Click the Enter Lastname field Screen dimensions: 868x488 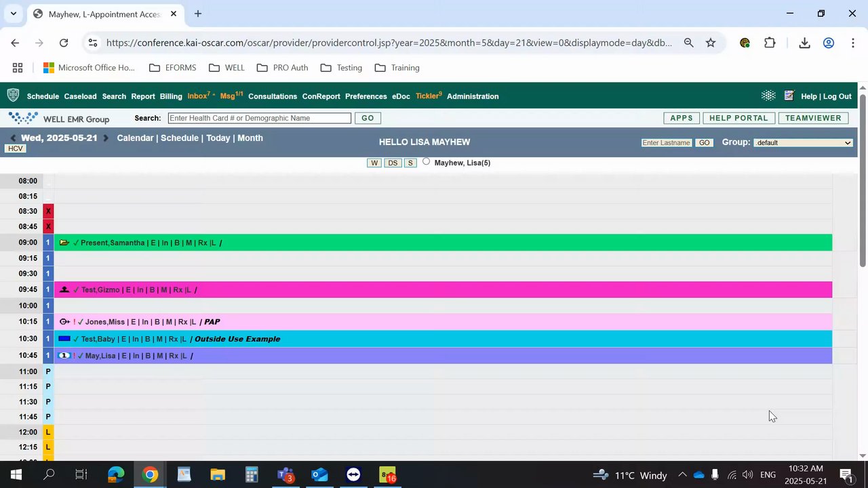click(x=667, y=142)
